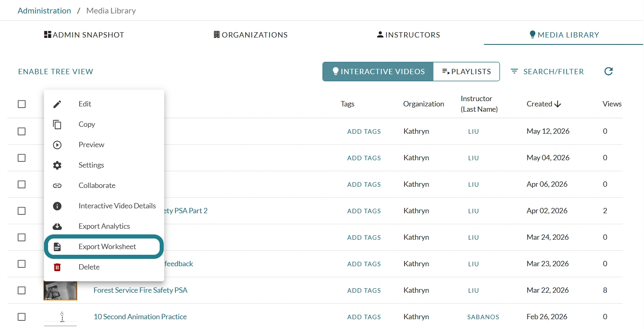Go to Administration breadcrumb link
644x329 pixels.
pos(44,11)
